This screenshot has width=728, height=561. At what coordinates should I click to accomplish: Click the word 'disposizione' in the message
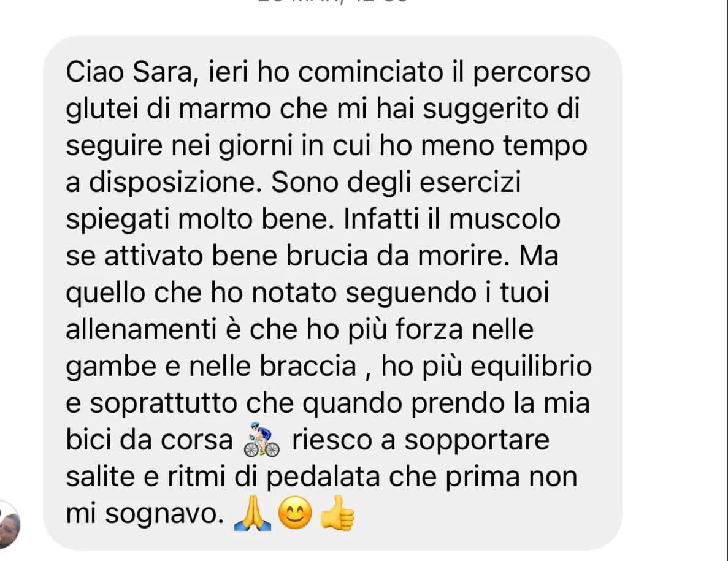click(x=172, y=183)
